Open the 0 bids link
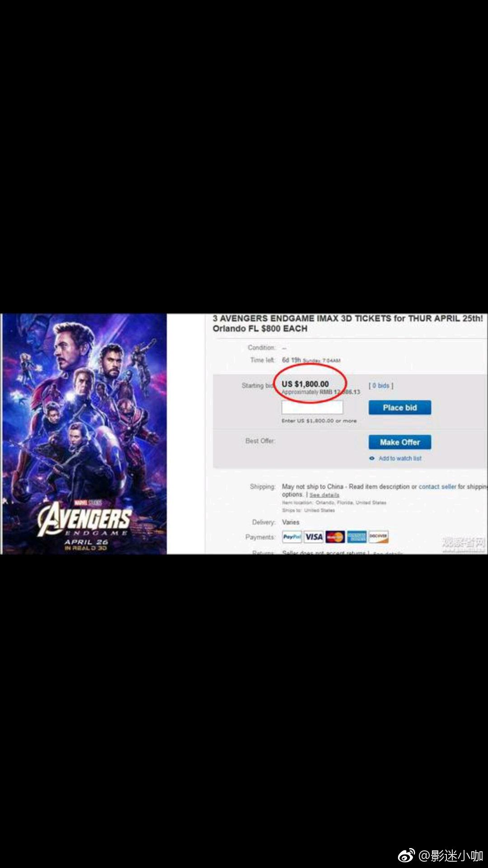The width and height of the screenshot is (488, 868). [x=381, y=386]
